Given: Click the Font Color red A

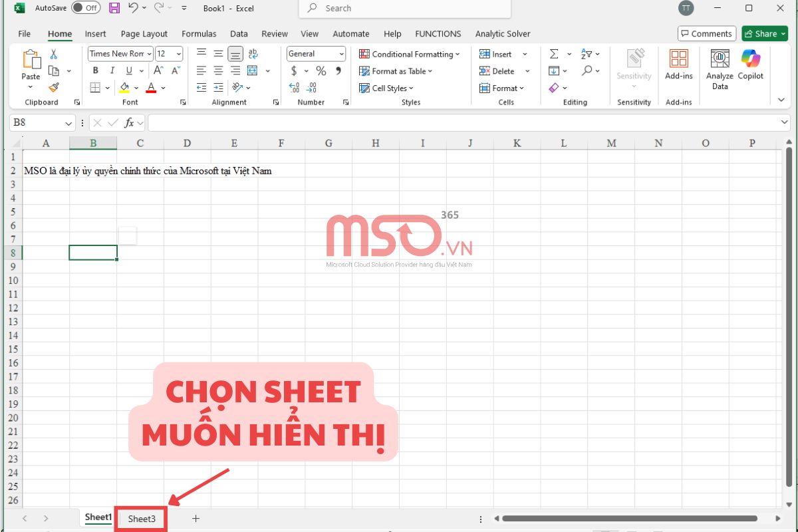Looking at the screenshot, I should (x=151, y=88).
